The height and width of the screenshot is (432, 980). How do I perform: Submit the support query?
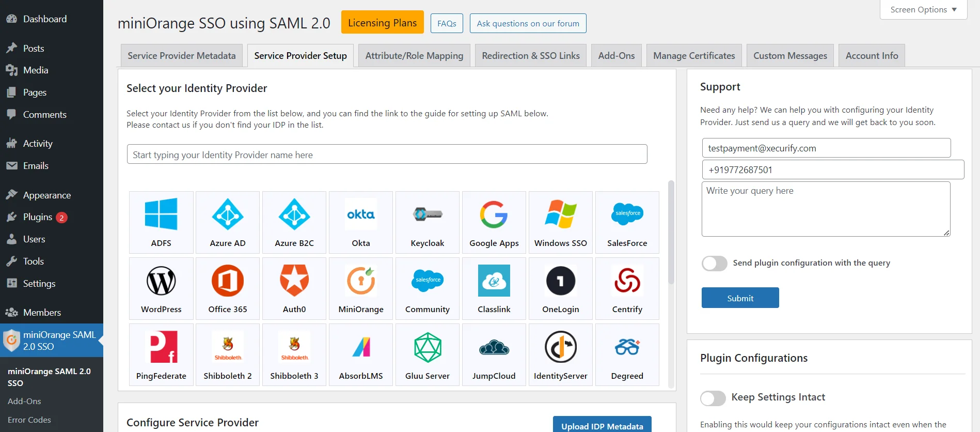click(740, 298)
